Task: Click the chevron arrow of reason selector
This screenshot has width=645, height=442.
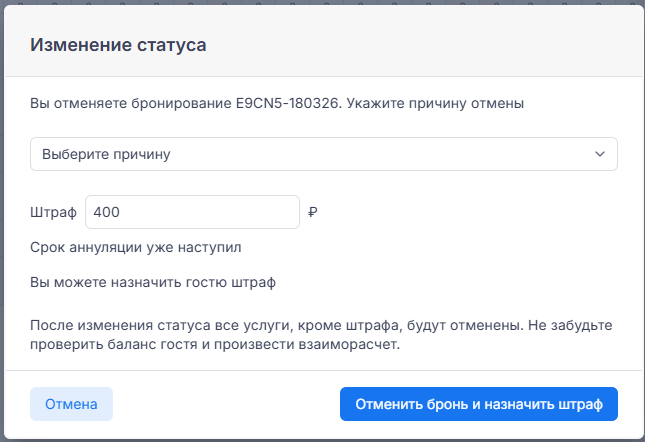Action: [x=600, y=154]
